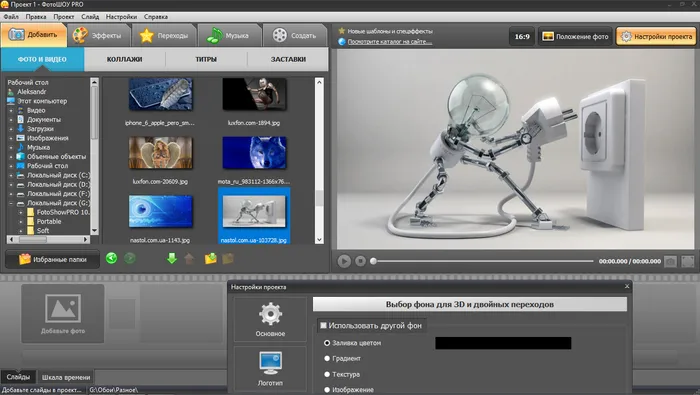Click the green down arrow add-to-project icon
Screen dimensions: 700x395
(x=171, y=258)
